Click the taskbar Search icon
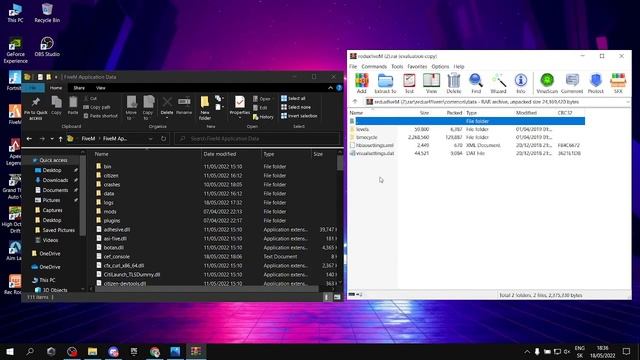 (30, 351)
